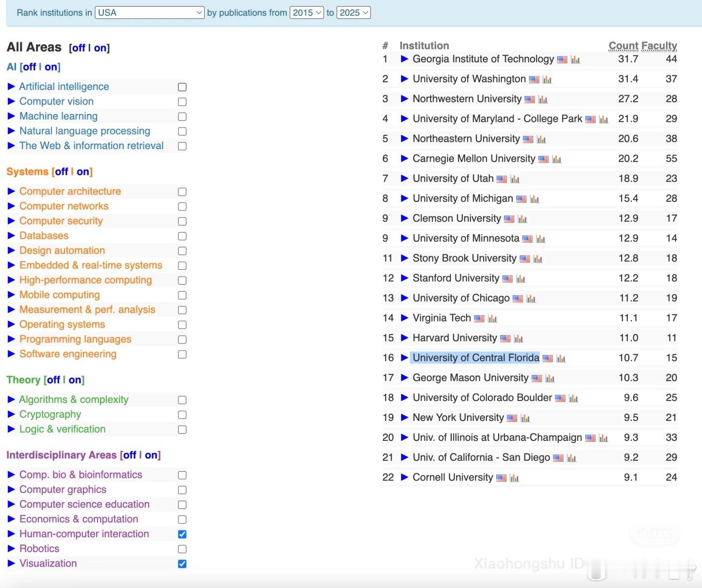This screenshot has height=588, width=702.
Task: Tick the Machine learning checkbox
Action: tap(182, 116)
